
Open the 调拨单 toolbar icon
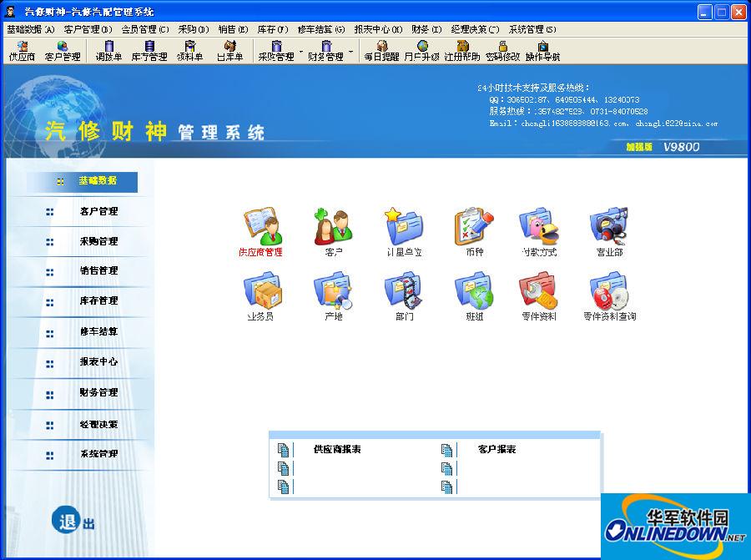tap(108, 51)
